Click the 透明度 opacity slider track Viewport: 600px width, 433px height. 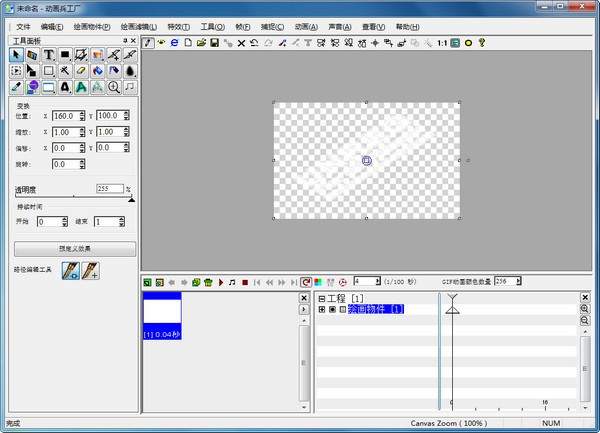[x=72, y=198]
